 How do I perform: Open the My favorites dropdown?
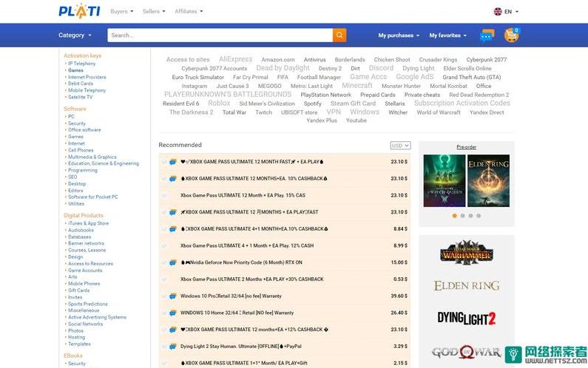(447, 35)
